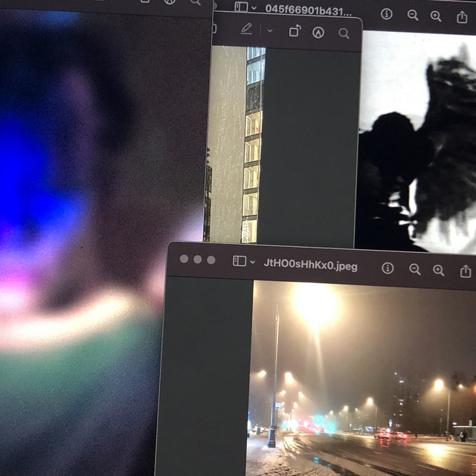Image resolution: width=476 pixels, height=476 pixels.
Task: Select the Highlight pen tool in building photo window
Action: (x=246, y=29)
